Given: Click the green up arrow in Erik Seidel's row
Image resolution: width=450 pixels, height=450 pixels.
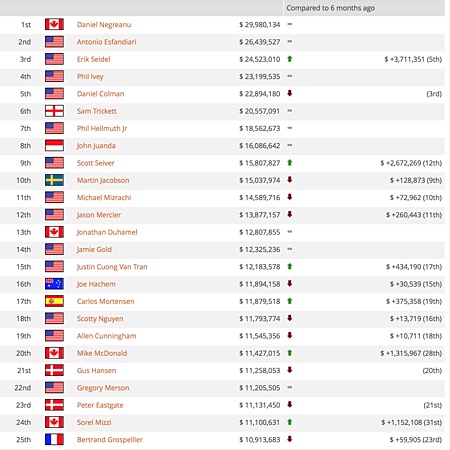Looking at the screenshot, I should pos(290,59).
